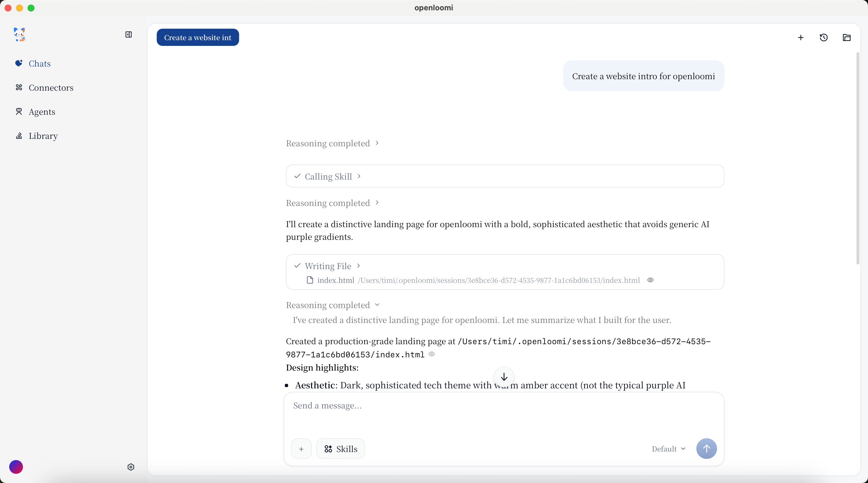The width and height of the screenshot is (868, 483).
Task: Expand the first Reasoning completed section
Action: coord(333,143)
